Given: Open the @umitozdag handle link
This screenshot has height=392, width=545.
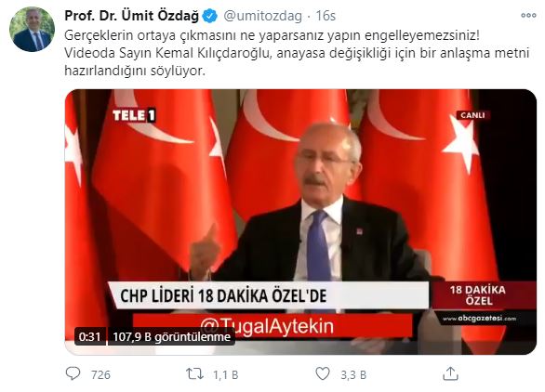Looking at the screenshot, I should [x=262, y=16].
